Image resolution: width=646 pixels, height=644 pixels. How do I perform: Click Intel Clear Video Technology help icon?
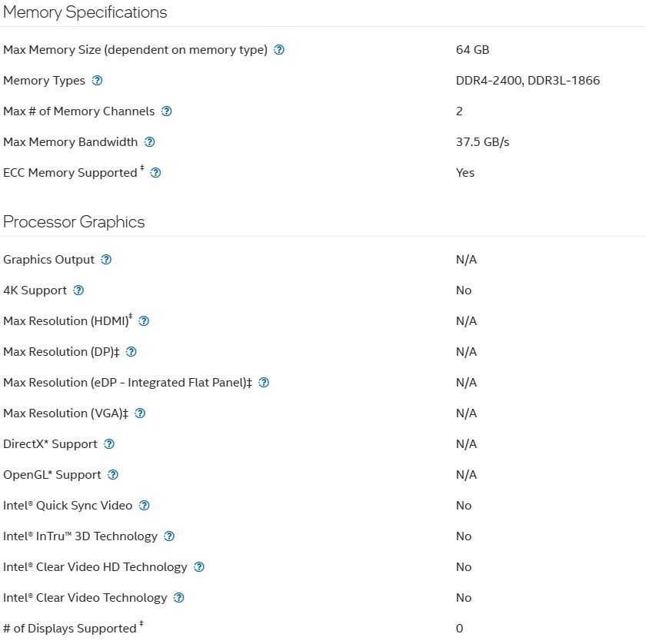(x=178, y=598)
